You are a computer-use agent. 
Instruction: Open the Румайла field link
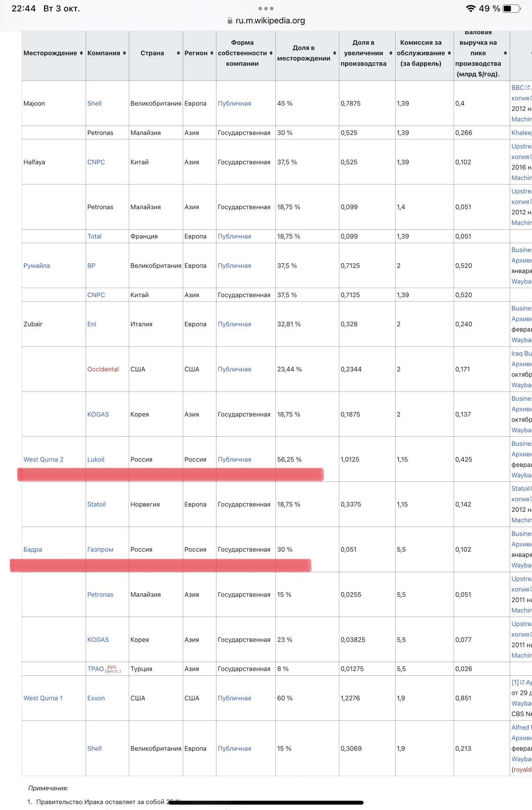[36, 266]
